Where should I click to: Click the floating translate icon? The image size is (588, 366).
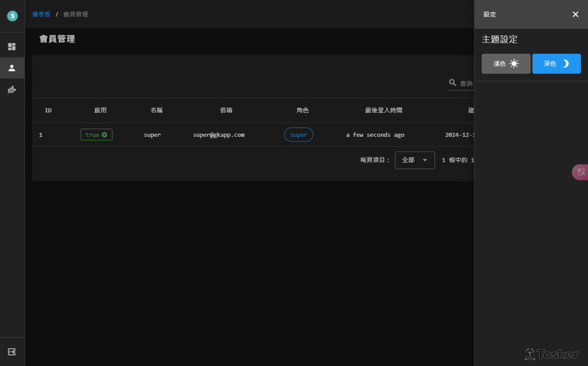coord(581,172)
